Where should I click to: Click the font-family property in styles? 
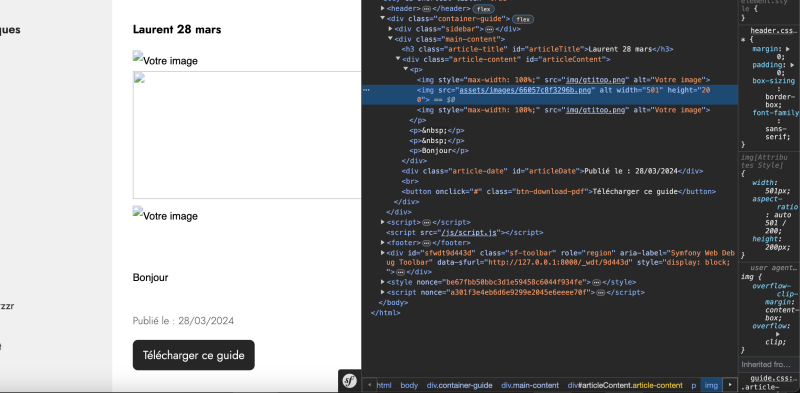tap(776, 113)
